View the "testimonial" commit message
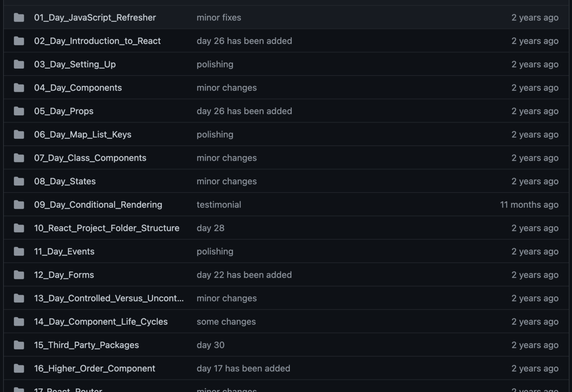The width and height of the screenshot is (572, 392). pos(219,205)
